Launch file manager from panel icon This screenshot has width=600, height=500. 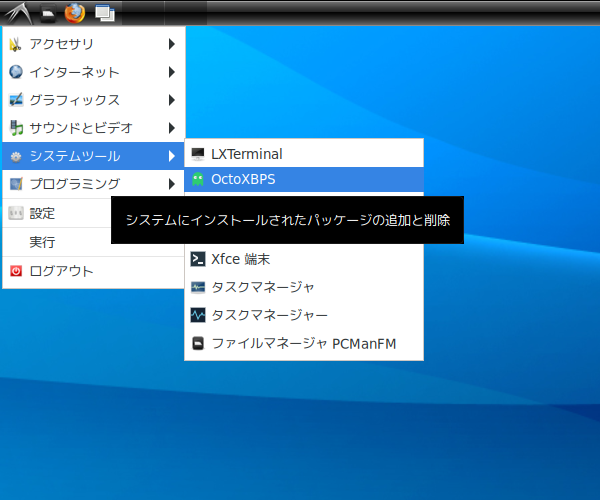(x=48, y=13)
